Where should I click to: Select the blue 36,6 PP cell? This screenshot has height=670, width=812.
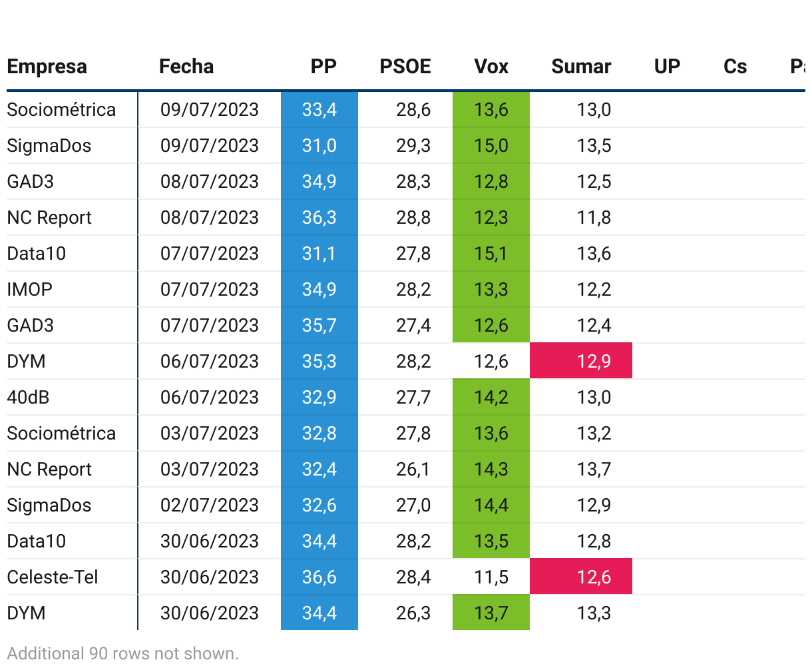(319, 577)
